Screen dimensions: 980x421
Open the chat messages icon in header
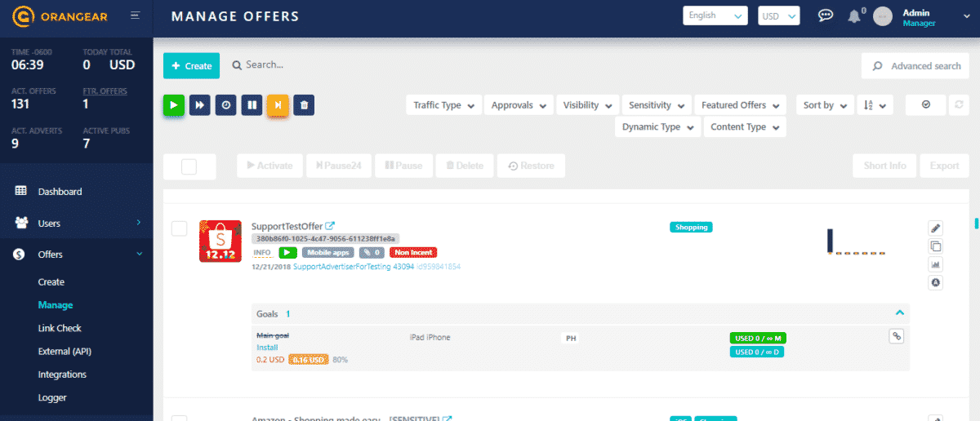[x=826, y=16]
